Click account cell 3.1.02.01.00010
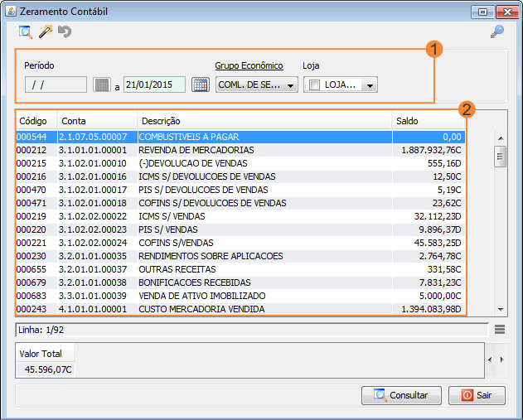Image resolution: width=523 pixels, height=420 pixels. pos(98,163)
